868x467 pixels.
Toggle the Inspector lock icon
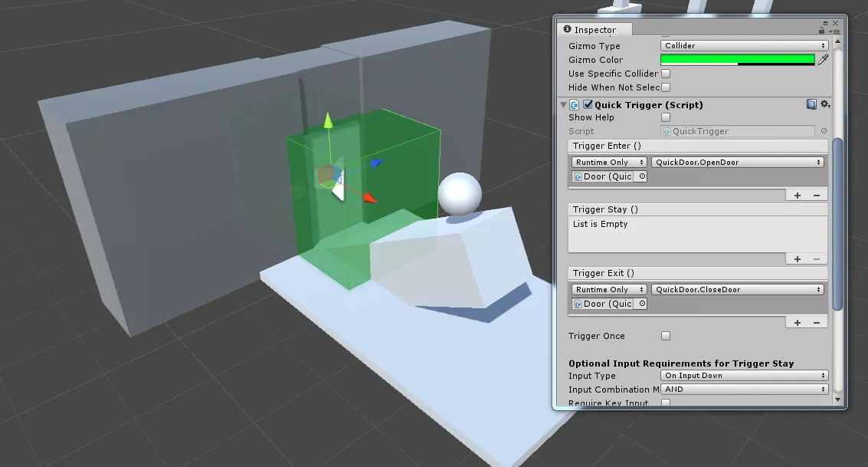pos(821,30)
